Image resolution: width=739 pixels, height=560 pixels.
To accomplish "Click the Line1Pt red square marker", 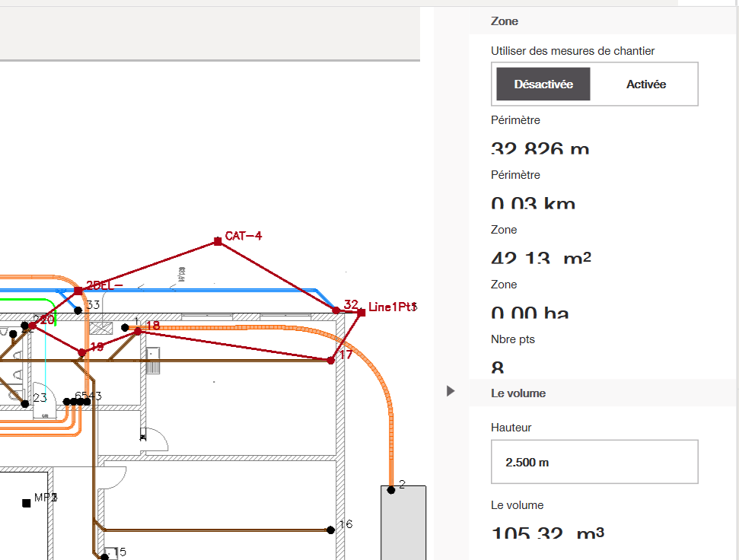I will tap(362, 312).
